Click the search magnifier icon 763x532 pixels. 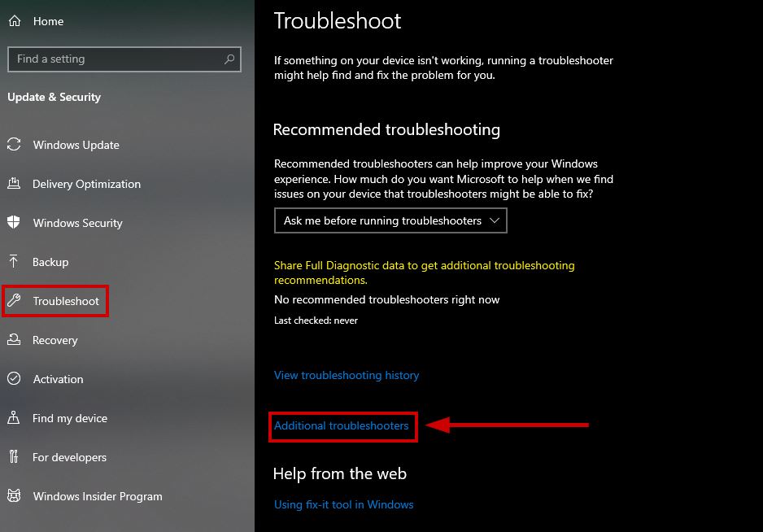pos(229,59)
